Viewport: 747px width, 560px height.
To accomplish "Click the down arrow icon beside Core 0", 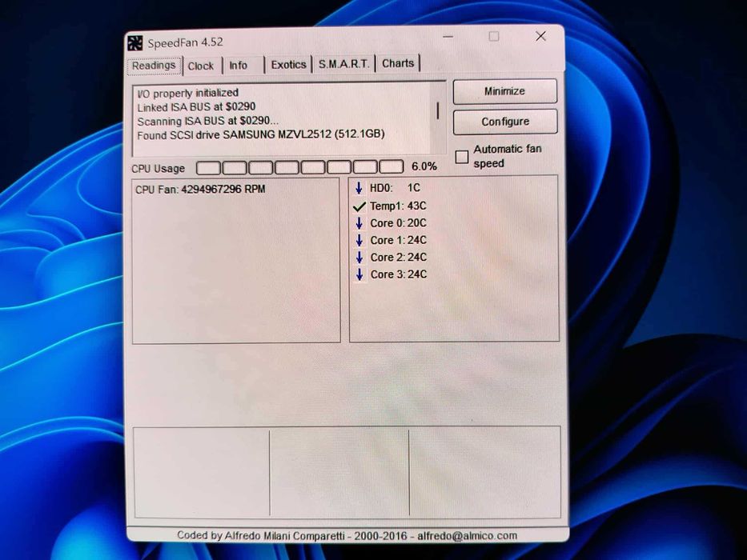I will [x=359, y=223].
